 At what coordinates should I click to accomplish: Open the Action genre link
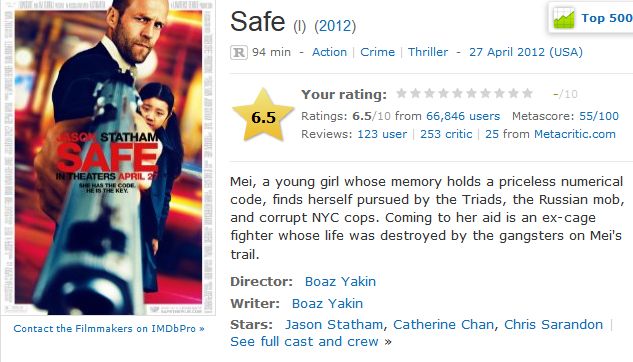click(x=329, y=52)
